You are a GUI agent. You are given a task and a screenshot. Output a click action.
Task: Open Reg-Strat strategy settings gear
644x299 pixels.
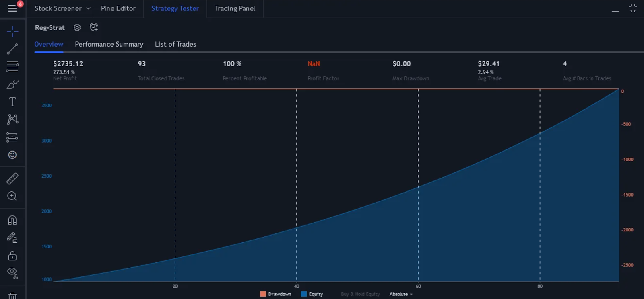(x=77, y=27)
